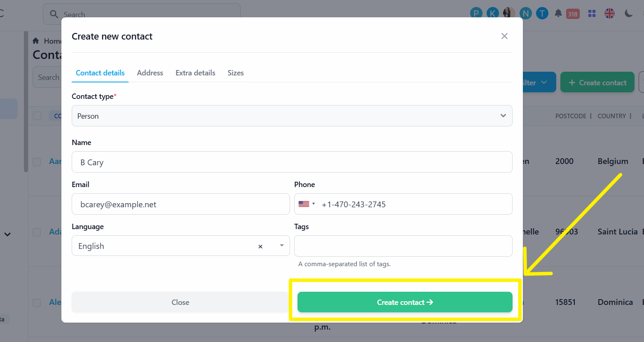Screen dimensions: 644x342
Task: Click postcode 2000 cell
Action: pos(564,162)
